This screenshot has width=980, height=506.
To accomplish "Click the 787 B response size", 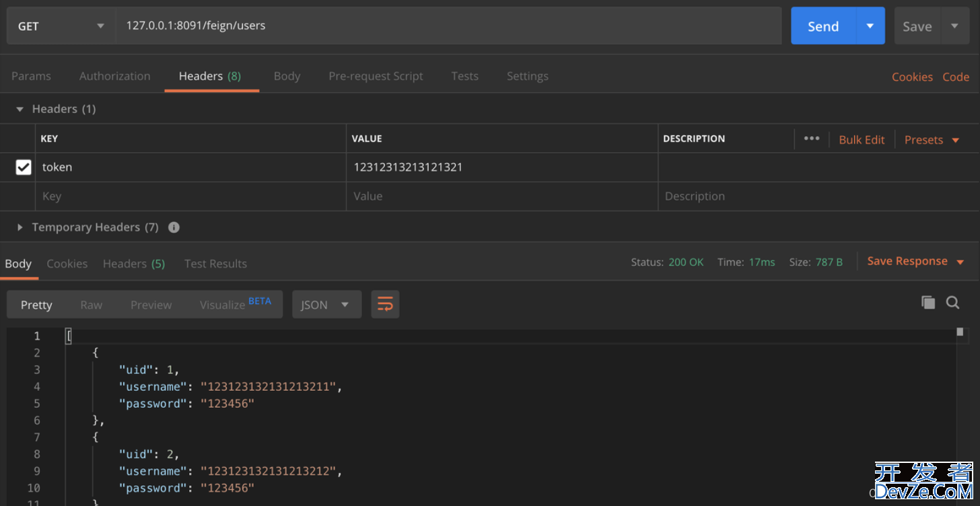I will pyautogui.click(x=829, y=262).
